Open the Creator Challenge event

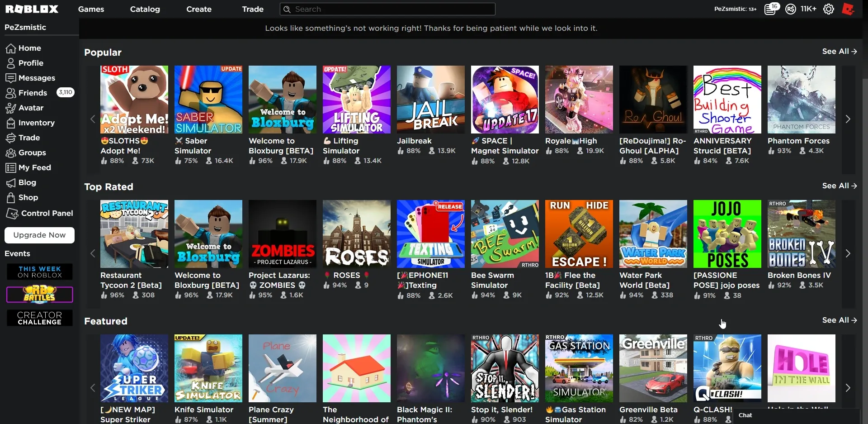pos(40,318)
